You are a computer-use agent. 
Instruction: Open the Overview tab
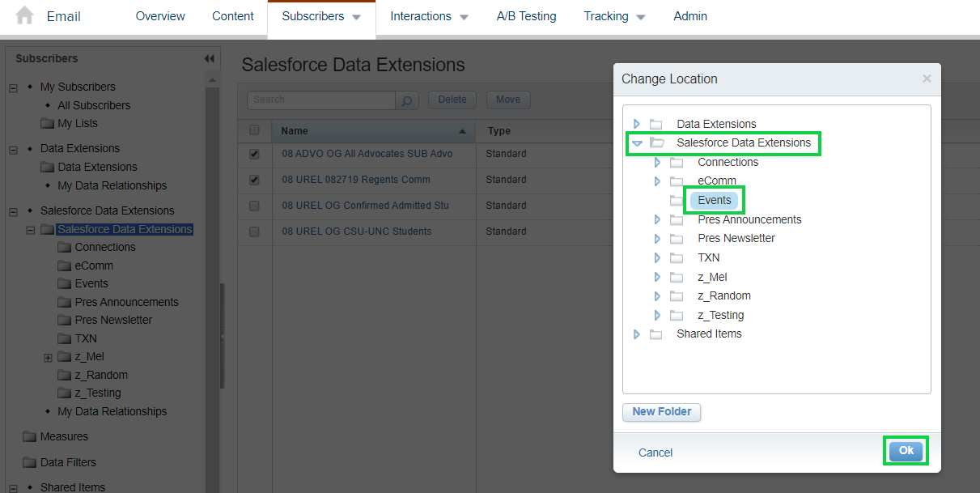pyautogui.click(x=160, y=16)
